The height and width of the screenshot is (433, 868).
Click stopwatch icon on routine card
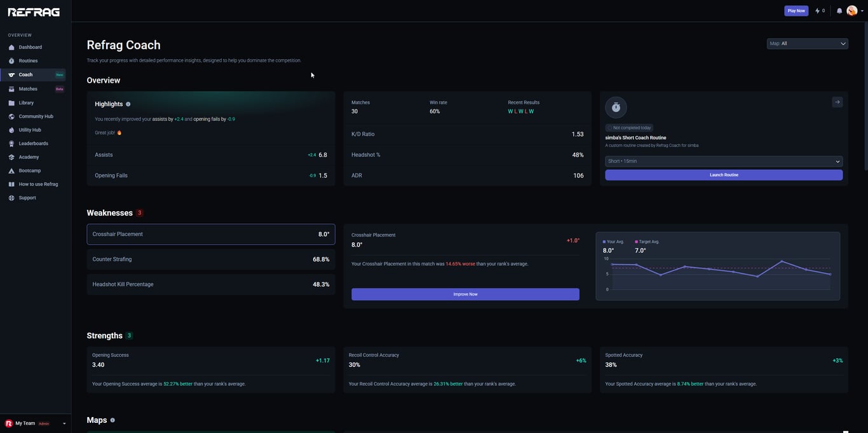pyautogui.click(x=616, y=107)
